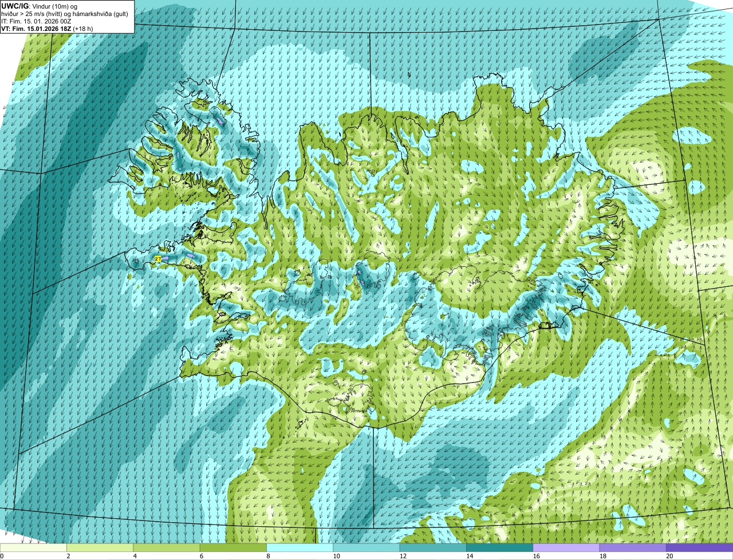The width and height of the screenshot is (733, 560).
Task: Select the title line 'UWC/IG: Vindur (10m) og'
Action: point(40,6)
